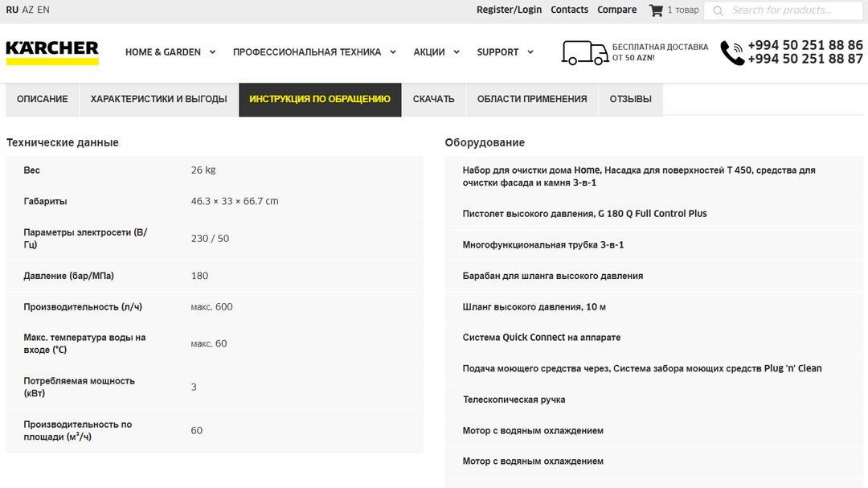Viewport: 868px width, 488px height.
Task: Click the 'макс. 600' value
Action: pos(211,307)
